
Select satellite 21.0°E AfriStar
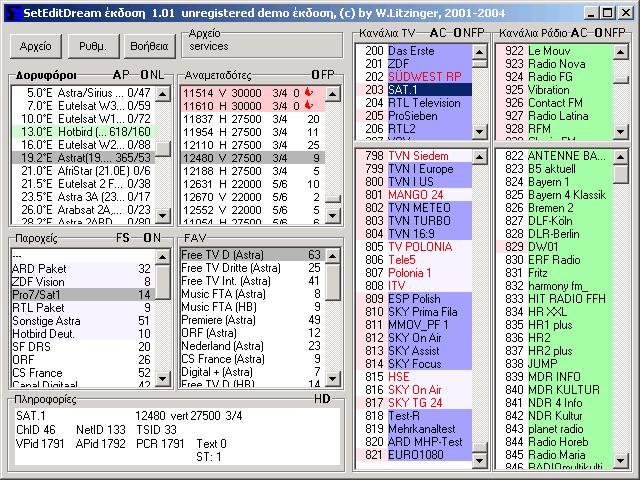point(83,171)
